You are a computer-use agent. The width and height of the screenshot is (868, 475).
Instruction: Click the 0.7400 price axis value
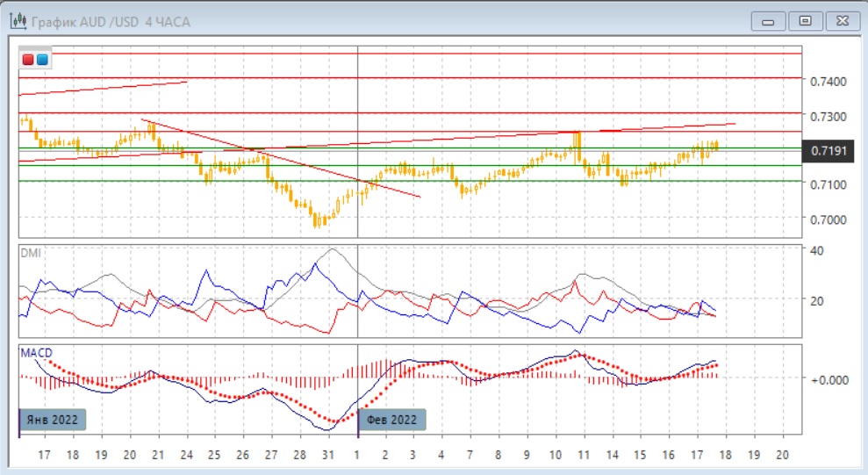pos(829,82)
